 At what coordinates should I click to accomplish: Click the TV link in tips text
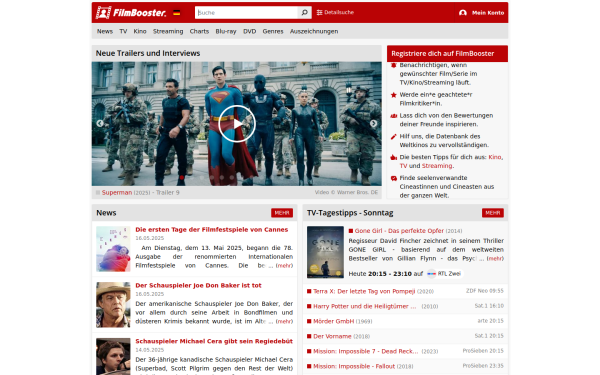[403, 166]
